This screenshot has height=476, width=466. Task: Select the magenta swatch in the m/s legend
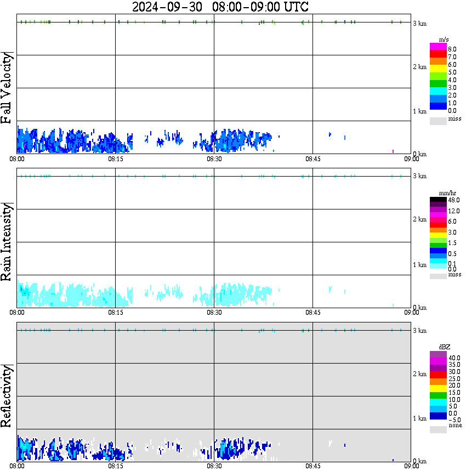coord(438,47)
